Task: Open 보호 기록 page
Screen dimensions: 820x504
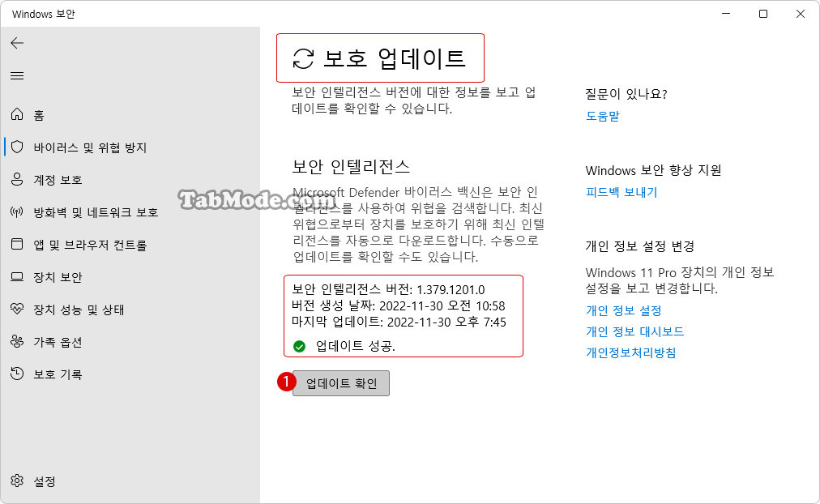Action: pos(58,374)
